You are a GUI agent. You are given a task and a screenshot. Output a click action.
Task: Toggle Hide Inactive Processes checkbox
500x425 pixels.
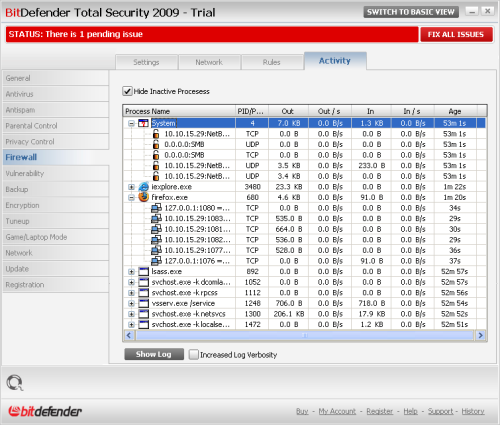click(127, 91)
